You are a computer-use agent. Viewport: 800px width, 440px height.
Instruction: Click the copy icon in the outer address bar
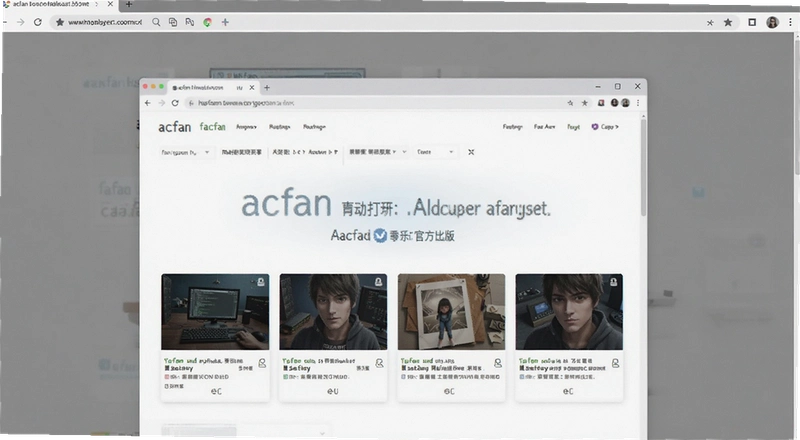click(173, 22)
